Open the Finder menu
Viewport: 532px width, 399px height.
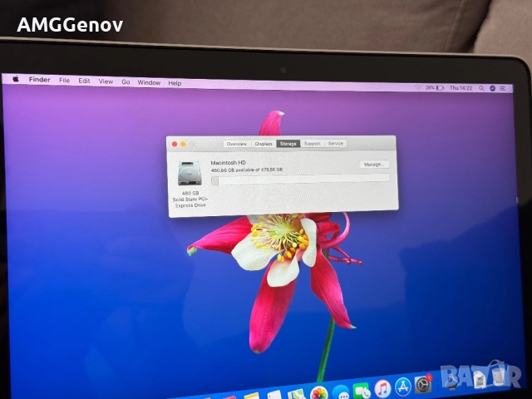click(x=39, y=80)
